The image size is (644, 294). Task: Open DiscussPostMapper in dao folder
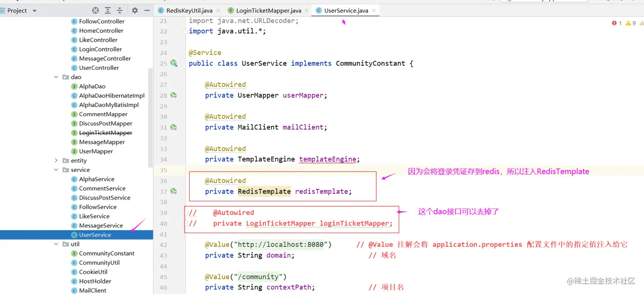tap(106, 123)
